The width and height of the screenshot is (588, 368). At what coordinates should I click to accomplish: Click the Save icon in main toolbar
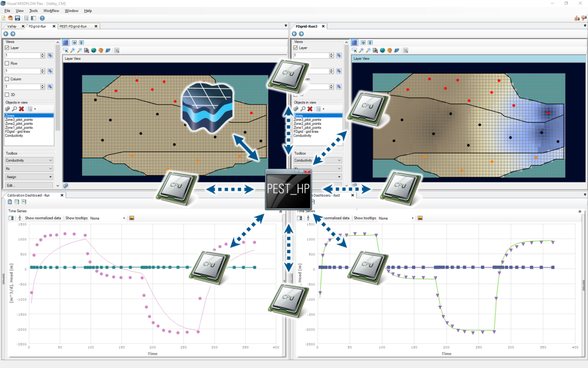point(18,18)
